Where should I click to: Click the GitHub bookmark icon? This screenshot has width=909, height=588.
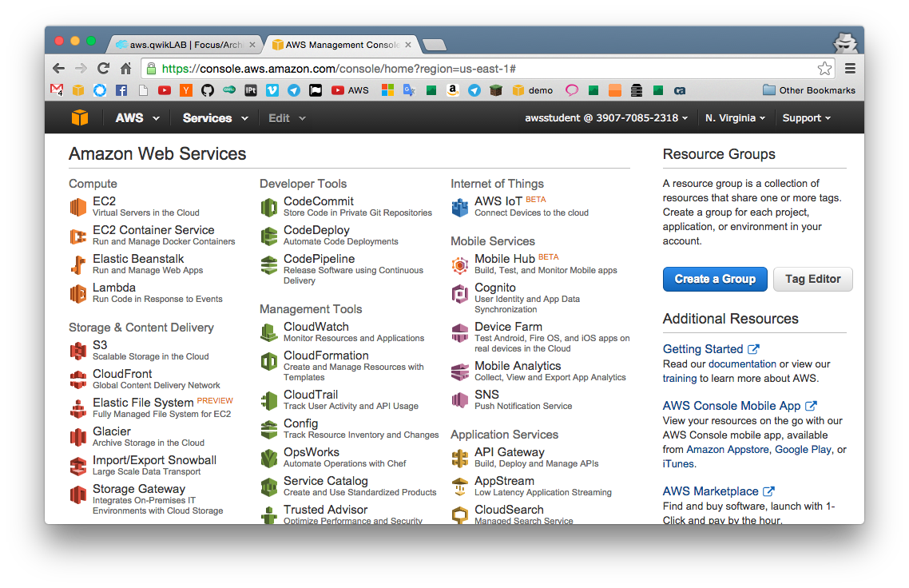[208, 90]
